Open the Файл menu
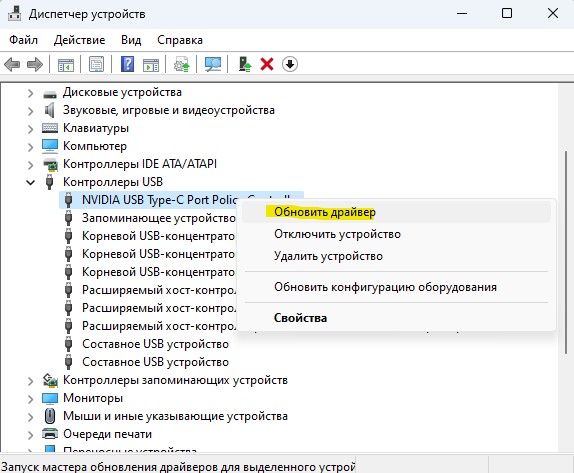Image resolution: width=574 pixels, height=473 pixels. click(x=23, y=40)
